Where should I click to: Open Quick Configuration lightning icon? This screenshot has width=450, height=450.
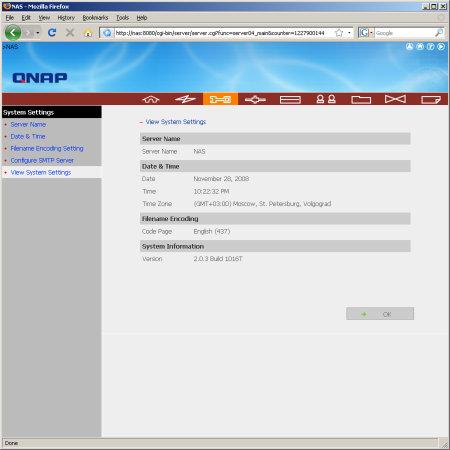click(x=185, y=99)
